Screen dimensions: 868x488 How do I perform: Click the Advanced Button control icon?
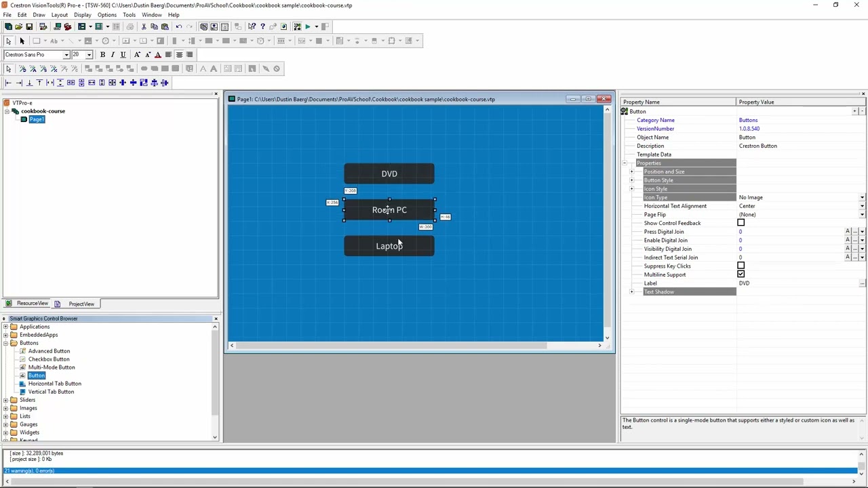click(x=22, y=351)
